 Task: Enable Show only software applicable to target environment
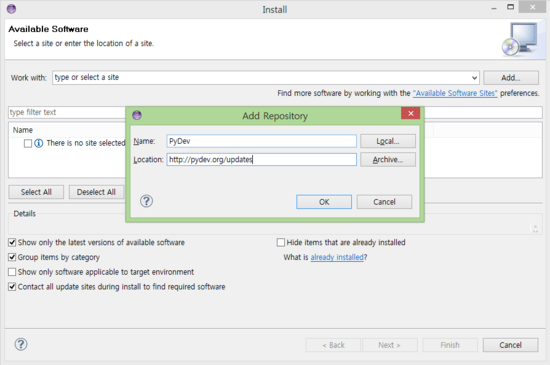(12, 272)
